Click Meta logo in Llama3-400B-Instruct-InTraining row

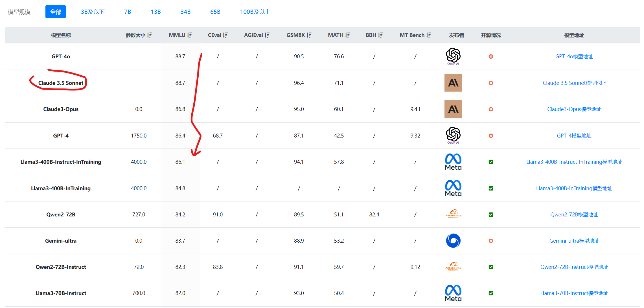[x=453, y=162]
